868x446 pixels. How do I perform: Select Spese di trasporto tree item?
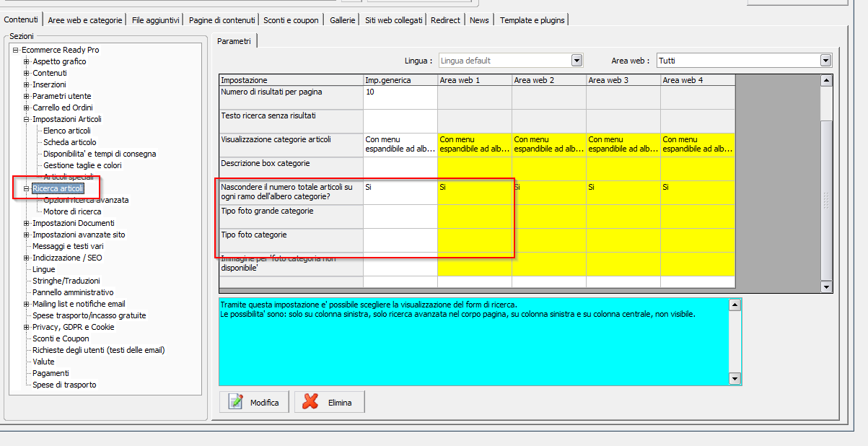[x=64, y=385]
